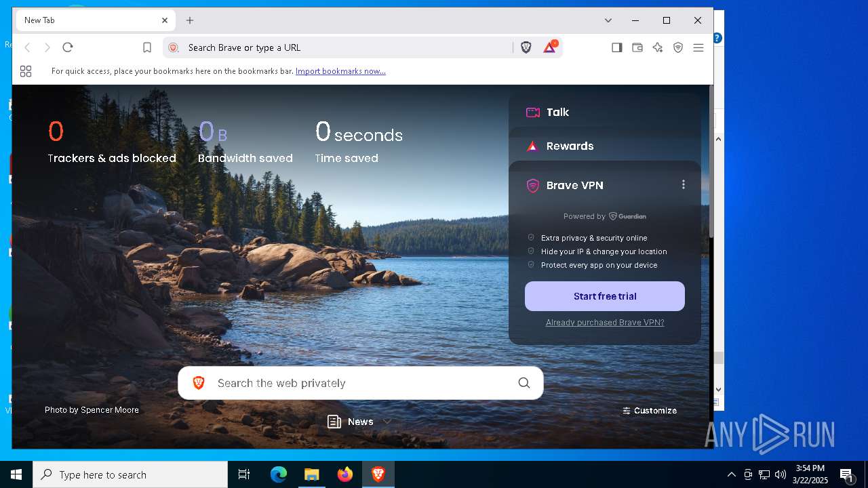Click the Brave VPN toolbar icon
This screenshot has height=488, width=868.
click(x=678, y=47)
